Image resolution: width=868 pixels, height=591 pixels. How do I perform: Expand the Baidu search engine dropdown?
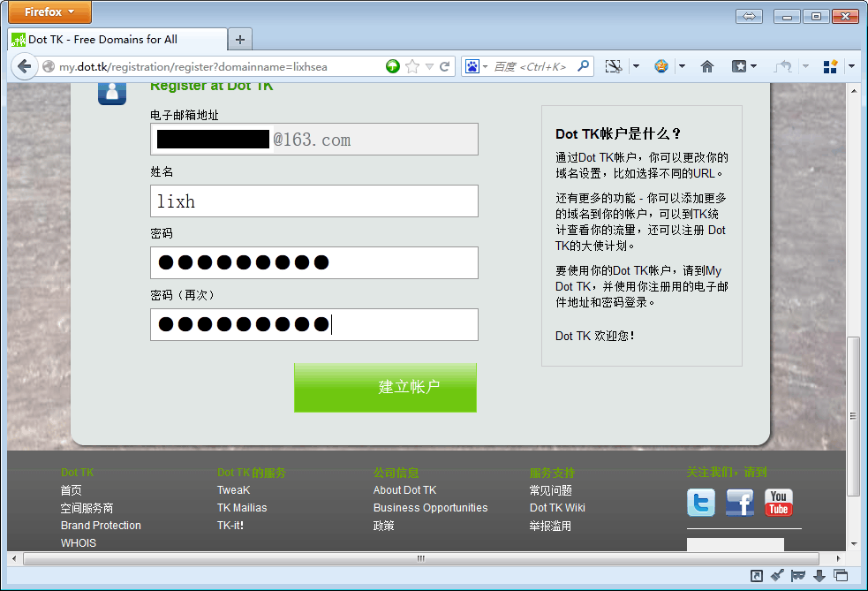tap(477, 66)
